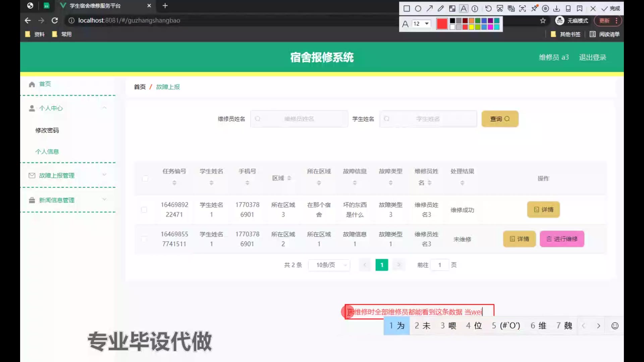Open 修改密码 menu item

(x=47, y=130)
